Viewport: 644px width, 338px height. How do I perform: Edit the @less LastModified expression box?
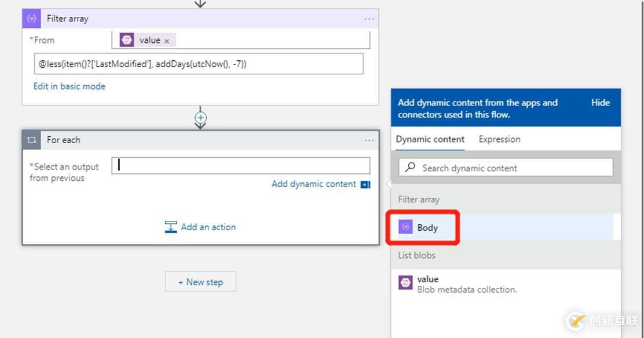click(199, 64)
